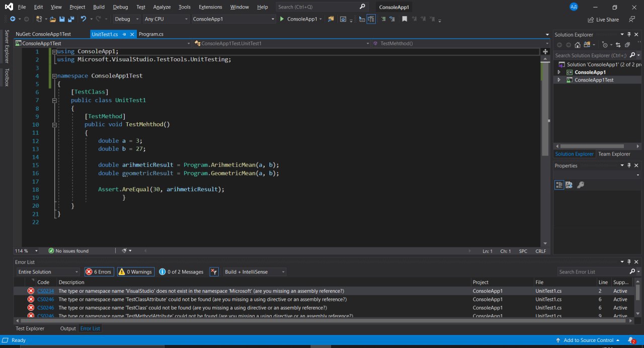
Task: Toggle Auto Hide pin on Solution Explorer
Action: click(629, 34)
